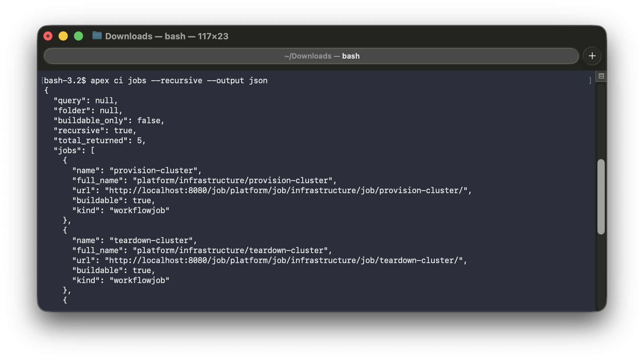Screen dimensions: 644x361
Task: Click '"buildable": true,' under provision-cluster
Action: click(x=113, y=200)
